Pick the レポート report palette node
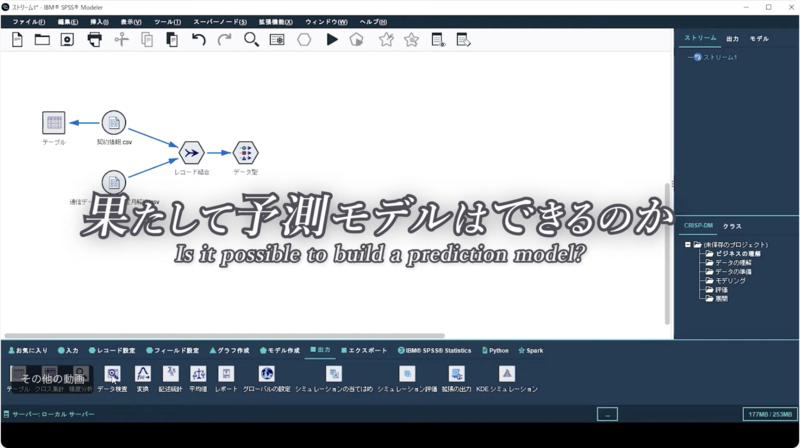Viewport: 800px width, 448px height. 226,379
